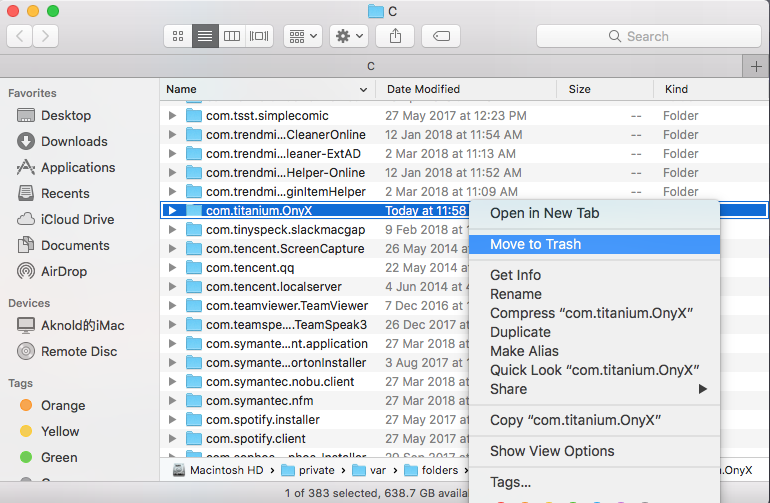Screen dimensions: 770x503
Task: Choose Make Alias
Action: (594, 351)
